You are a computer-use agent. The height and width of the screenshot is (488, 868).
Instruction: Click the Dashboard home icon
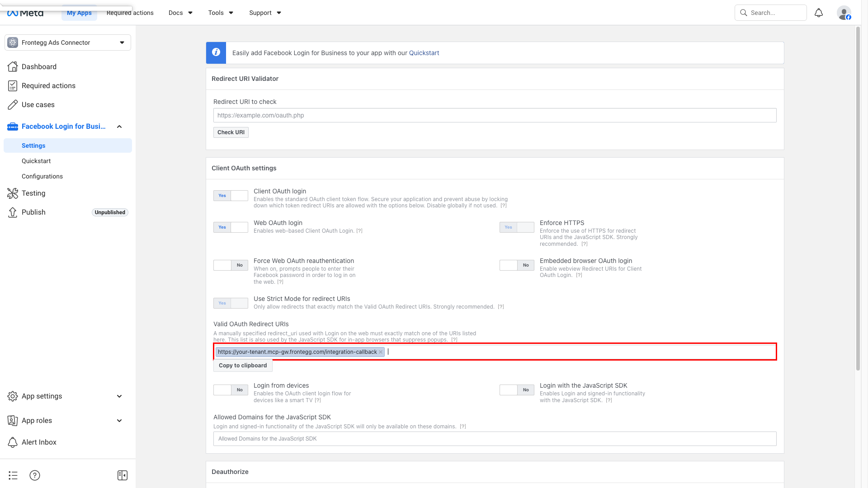click(x=13, y=67)
